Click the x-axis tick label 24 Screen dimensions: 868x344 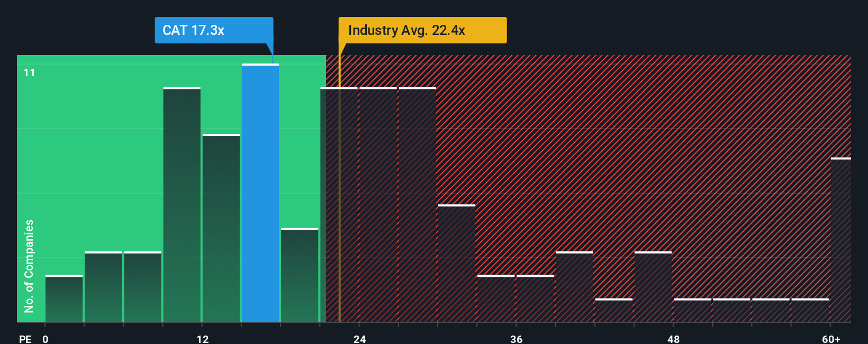(359, 339)
